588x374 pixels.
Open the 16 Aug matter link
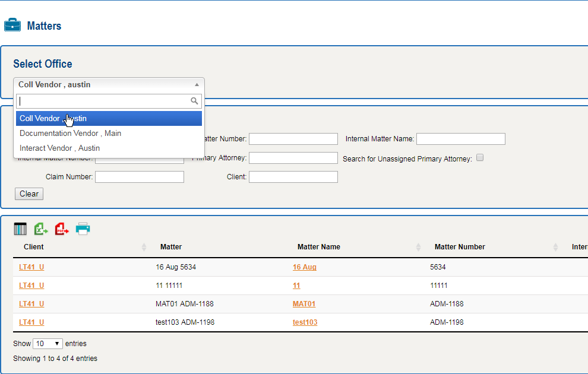(304, 267)
